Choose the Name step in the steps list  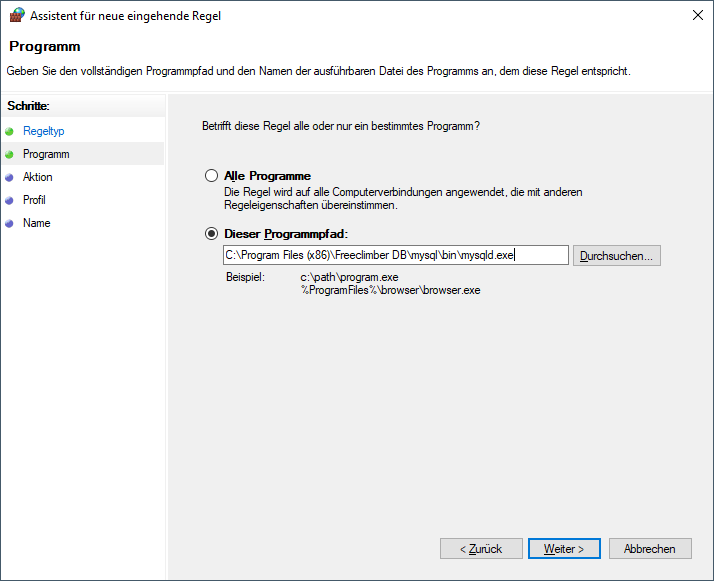click(x=36, y=223)
